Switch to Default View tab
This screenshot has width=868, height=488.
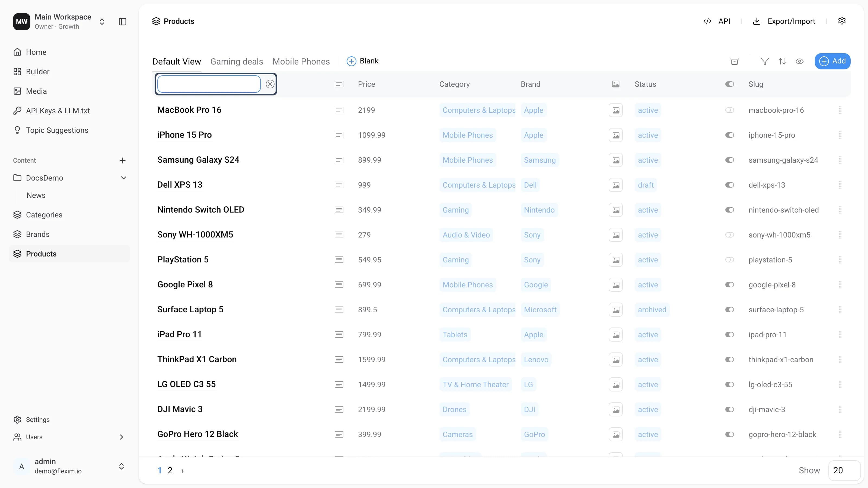pos(177,62)
